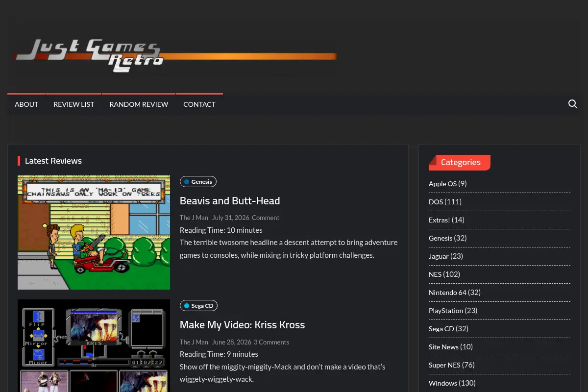588x392 pixels.
Task: Open the Super NES category
Action: point(444,365)
